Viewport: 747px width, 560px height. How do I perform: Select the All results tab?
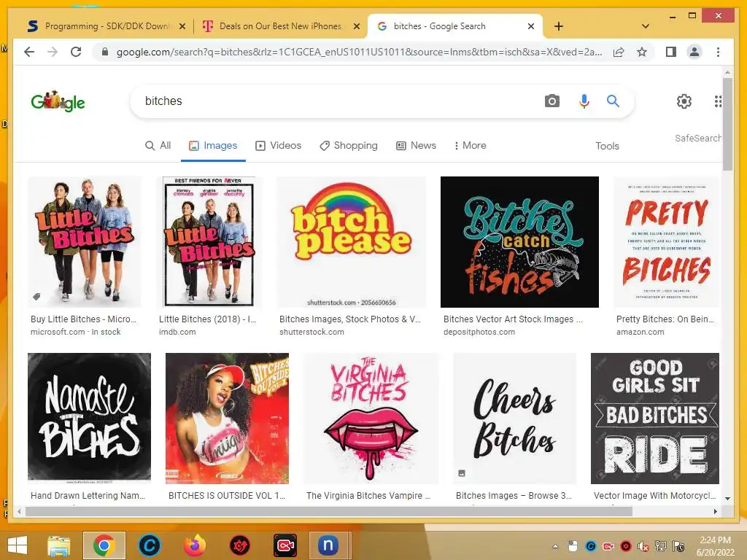158,146
